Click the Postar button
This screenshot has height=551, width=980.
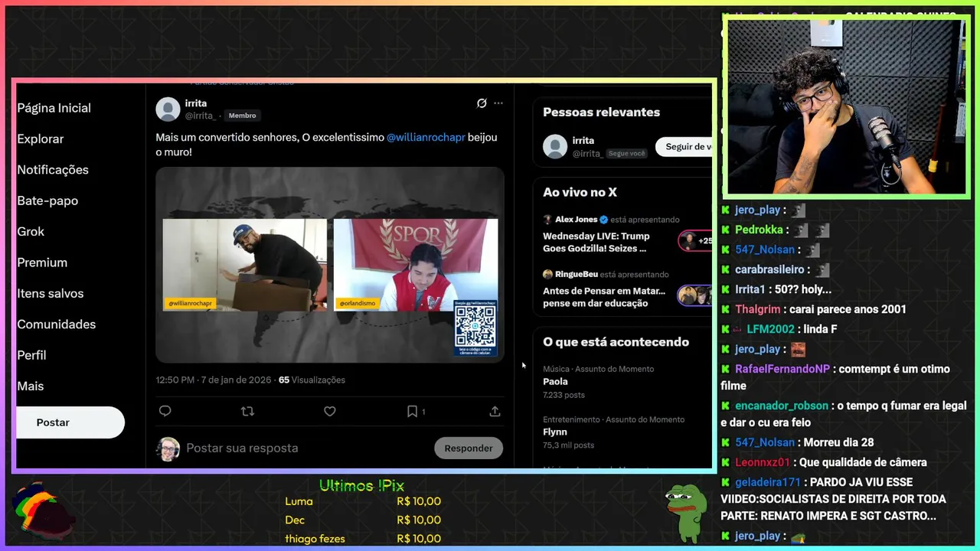tap(70, 422)
